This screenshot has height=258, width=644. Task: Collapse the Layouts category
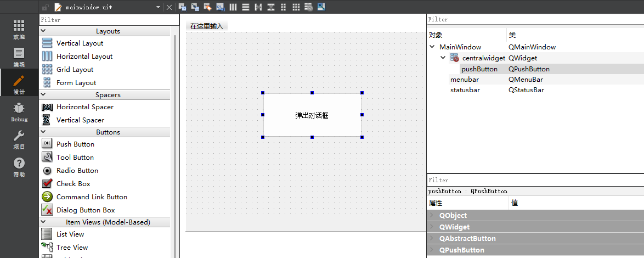[x=43, y=31]
